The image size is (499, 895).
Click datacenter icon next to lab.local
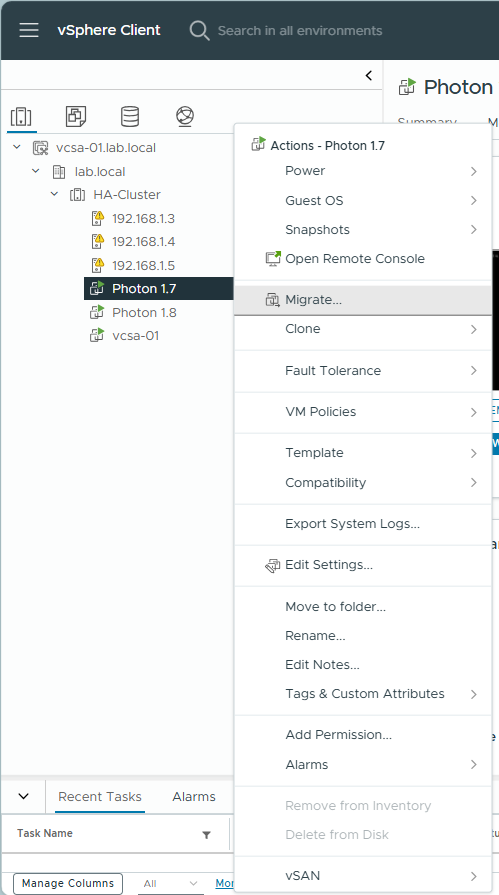tap(59, 171)
